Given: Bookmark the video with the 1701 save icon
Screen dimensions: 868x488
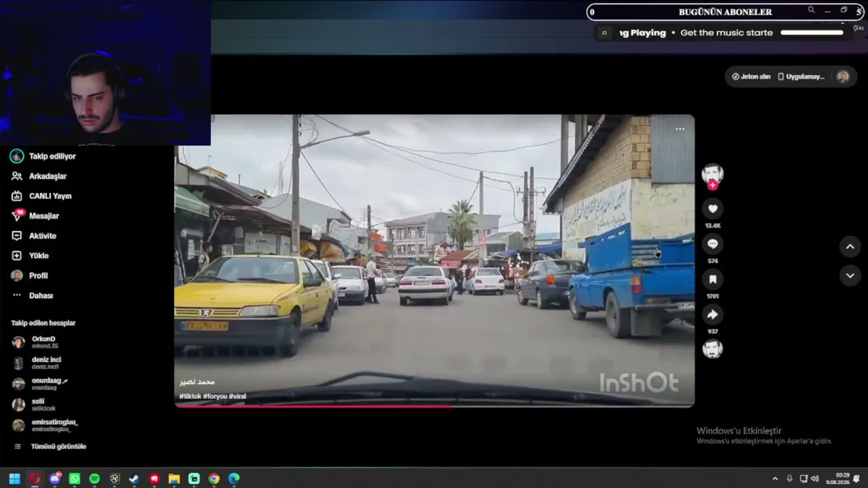Looking at the screenshot, I should (x=712, y=279).
